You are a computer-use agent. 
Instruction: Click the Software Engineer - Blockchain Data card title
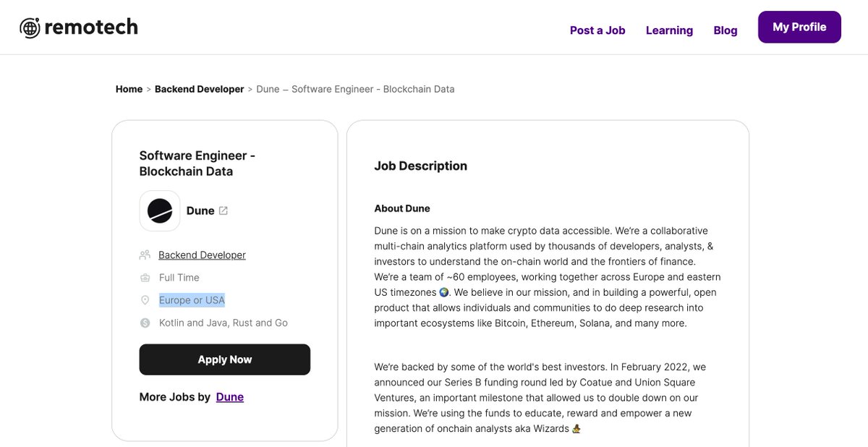click(x=197, y=163)
